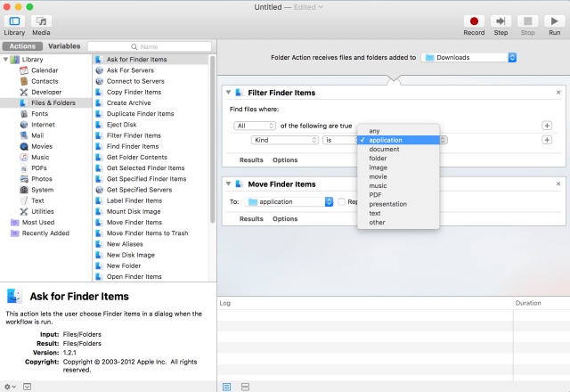Run the workflow with Run icon
570x392 pixels.
pos(554,21)
